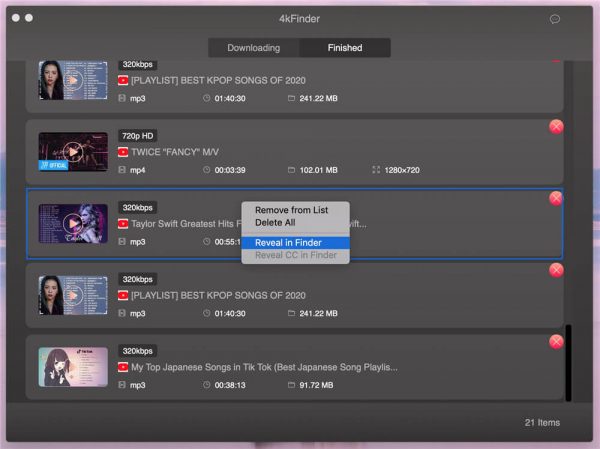Click YouTube icon beside Taylor Swift title
Viewport: 600px width, 449px height.
(123, 224)
